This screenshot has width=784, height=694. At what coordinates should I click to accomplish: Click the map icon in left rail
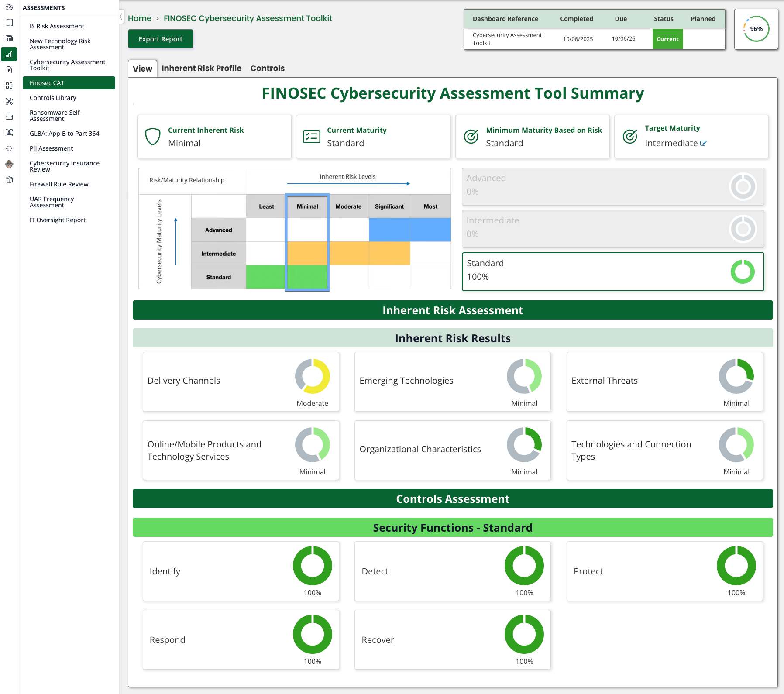(9, 23)
